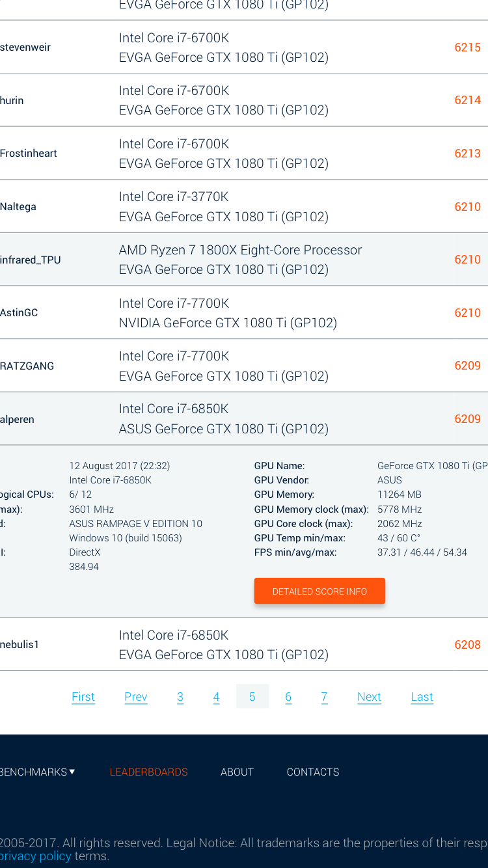Expand Naltega's i7-3770K entry
The width and height of the screenshot is (488, 868).
244,206
